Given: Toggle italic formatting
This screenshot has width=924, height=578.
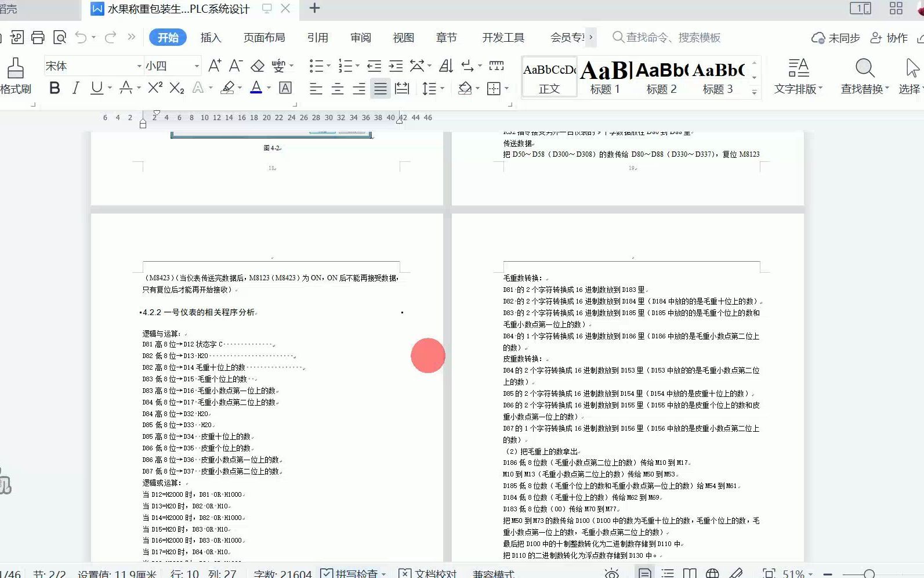Looking at the screenshot, I should point(75,88).
